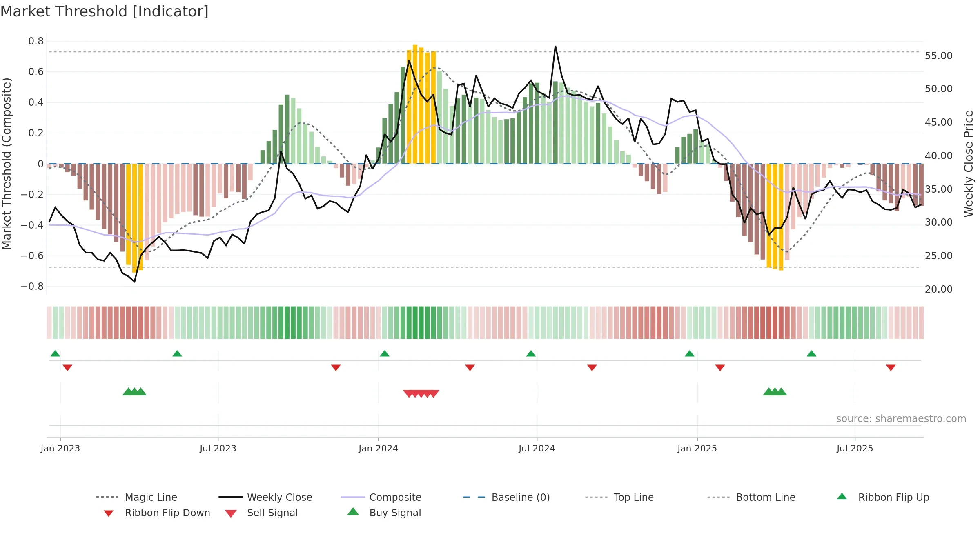Click the 20.00 right axis tick label
The image size is (980, 551).
(939, 289)
